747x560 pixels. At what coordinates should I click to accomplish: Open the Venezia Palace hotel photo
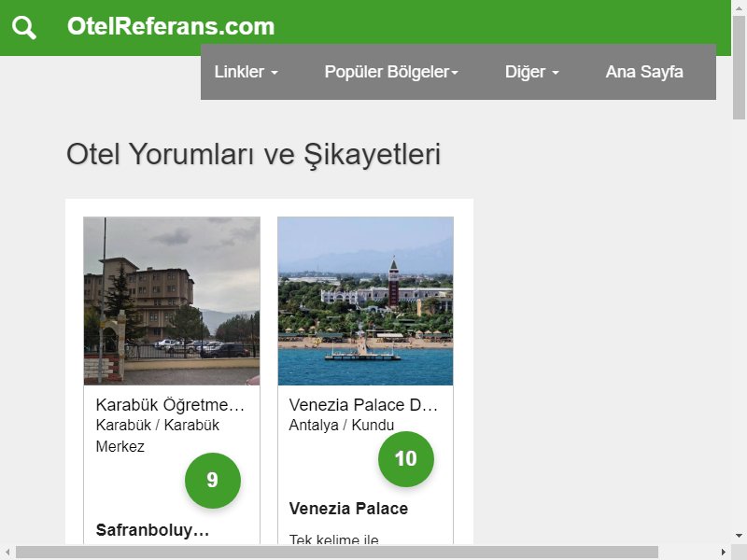tap(365, 301)
